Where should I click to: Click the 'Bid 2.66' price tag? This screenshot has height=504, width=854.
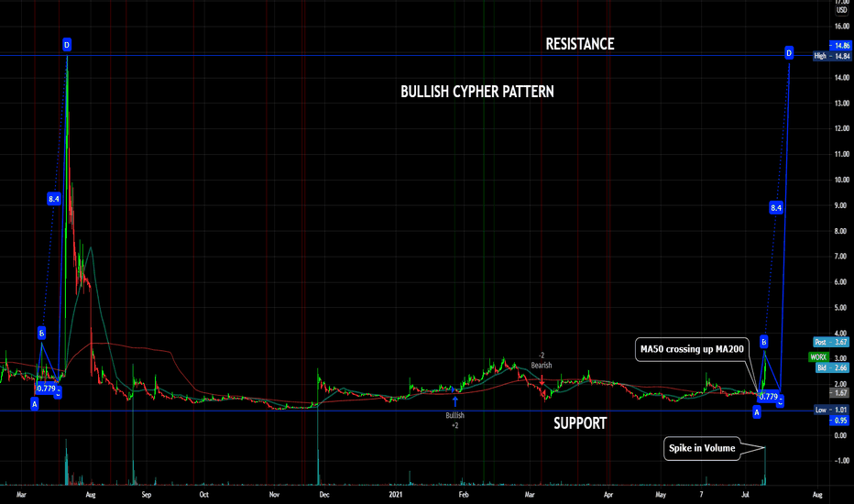[x=832, y=368]
